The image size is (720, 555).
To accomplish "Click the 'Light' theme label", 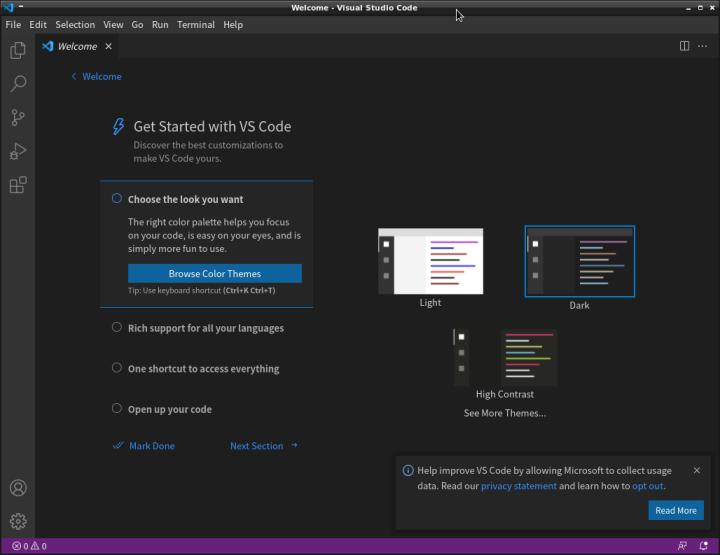I will tap(430, 303).
